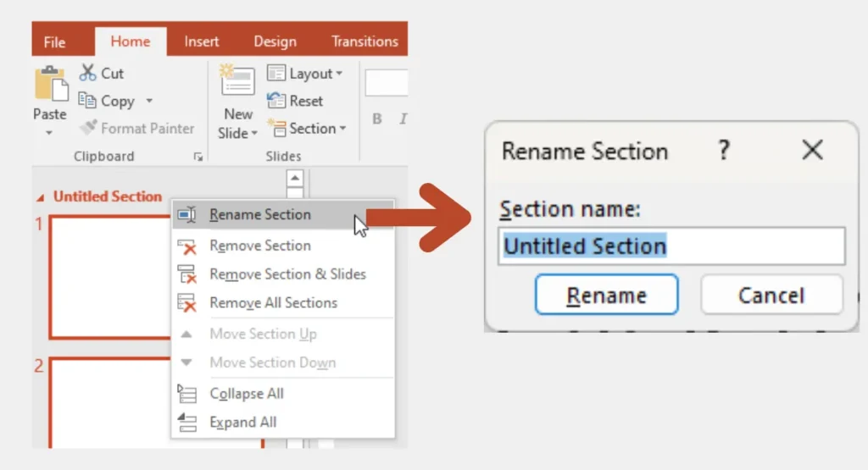This screenshot has width=868, height=470.
Task: Select Remove Section & Slides
Action: (287, 274)
